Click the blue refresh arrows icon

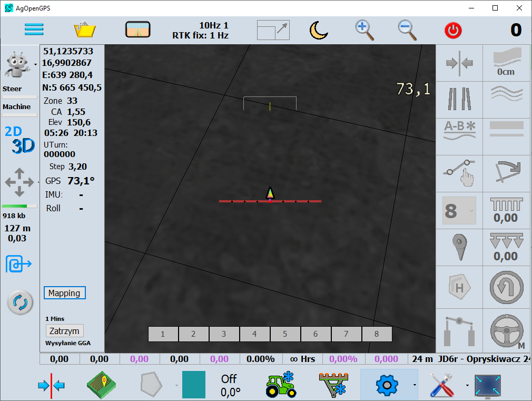tap(20, 302)
